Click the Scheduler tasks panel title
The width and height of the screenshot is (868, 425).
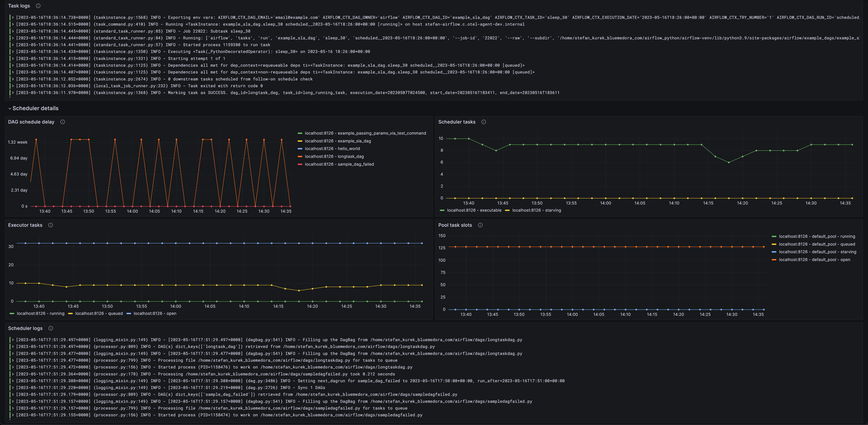tap(457, 122)
